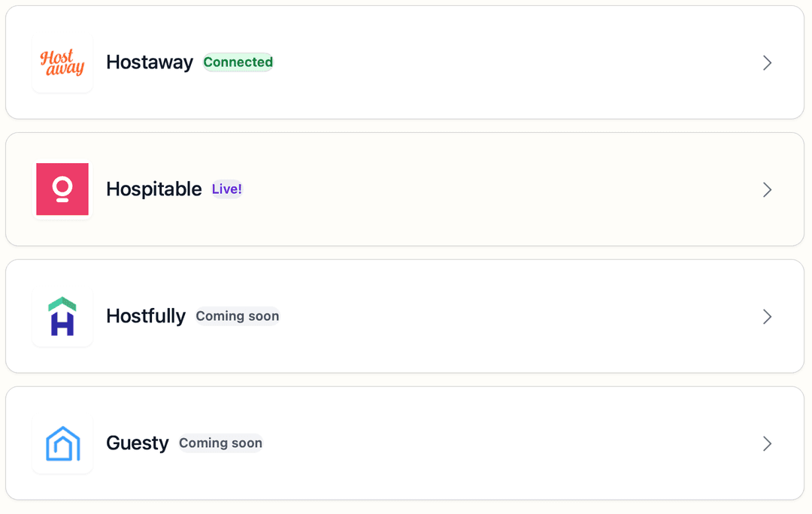Select the Guesty name label
The height and width of the screenshot is (514, 812).
138,443
